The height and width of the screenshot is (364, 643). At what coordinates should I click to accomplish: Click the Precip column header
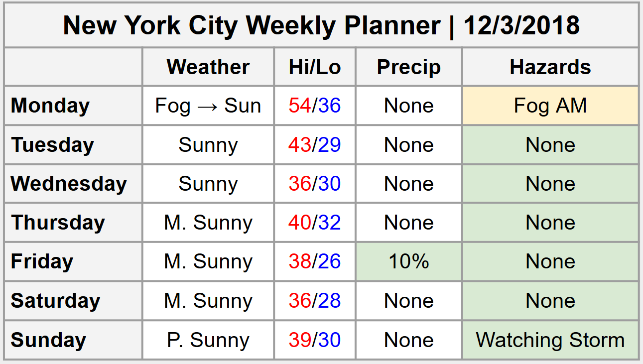(409, 67)
